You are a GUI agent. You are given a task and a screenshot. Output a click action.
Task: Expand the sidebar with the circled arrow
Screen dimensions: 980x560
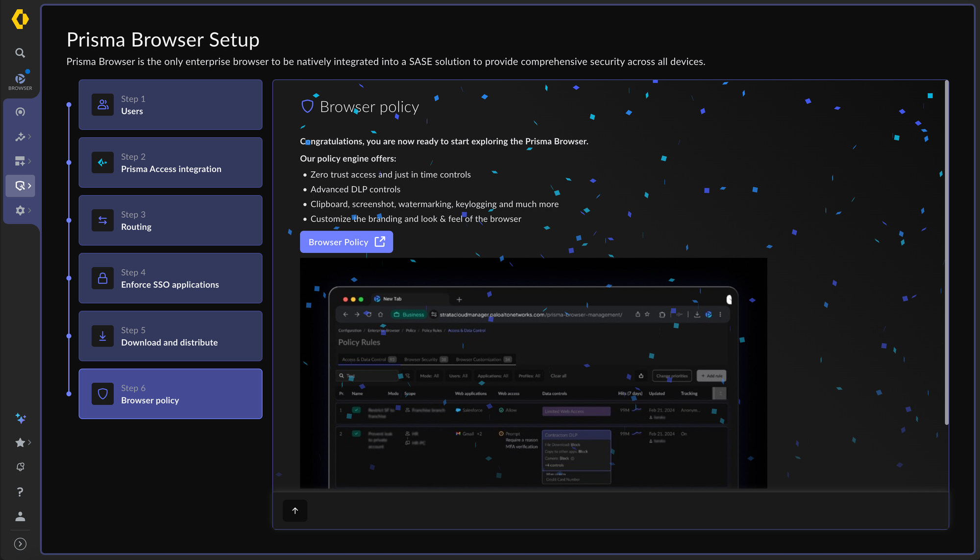click(20, 544)
